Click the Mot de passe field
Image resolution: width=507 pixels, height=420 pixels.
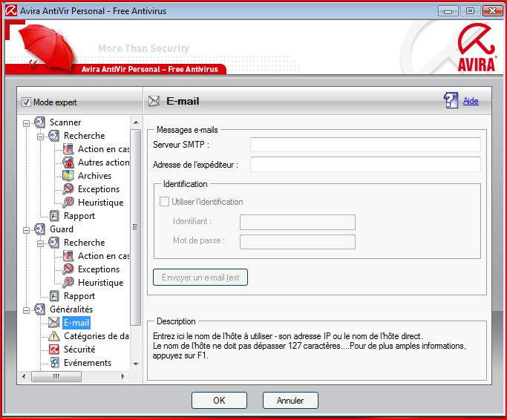(x=298, y=241)
